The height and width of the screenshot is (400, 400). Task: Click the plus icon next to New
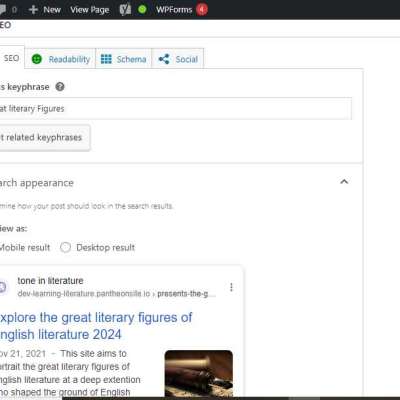click(33, 10)
